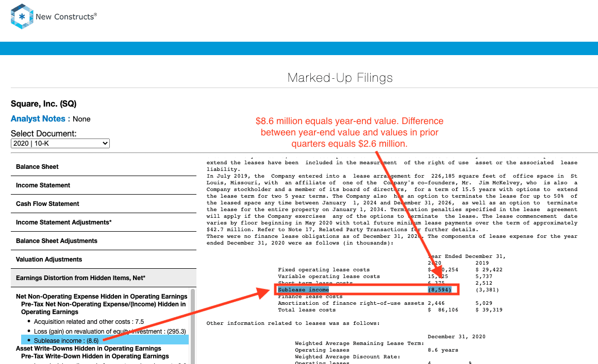Image resolution: width=598 pixels, height=364 pixels.
Task: Open the Select Document dropdown 2020 | 10-K
Action: (x=60, y=143)
